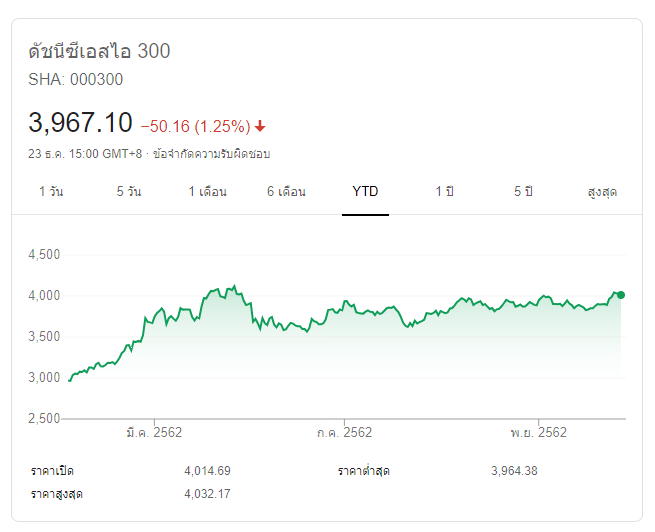Click the ก.ค. 2562 axis label
The width and height of the screenshot is (655, 532).
[x=344, y=432]
